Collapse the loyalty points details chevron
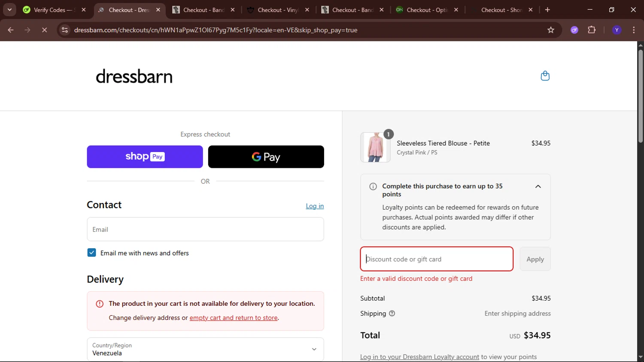 point(538,186)
